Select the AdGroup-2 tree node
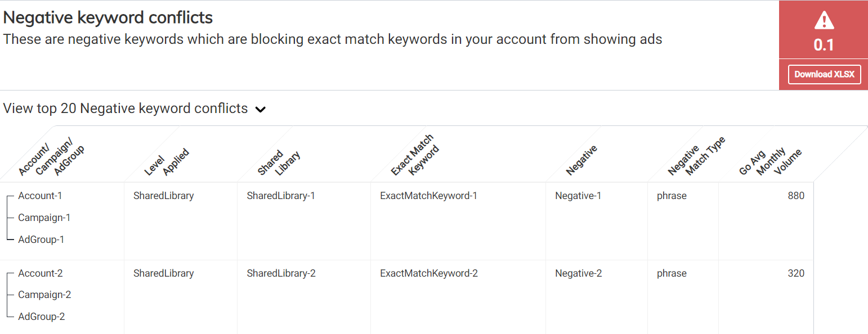Image resolution: width=868 pixels, height=334 pixels. click(x=42, y=317)
